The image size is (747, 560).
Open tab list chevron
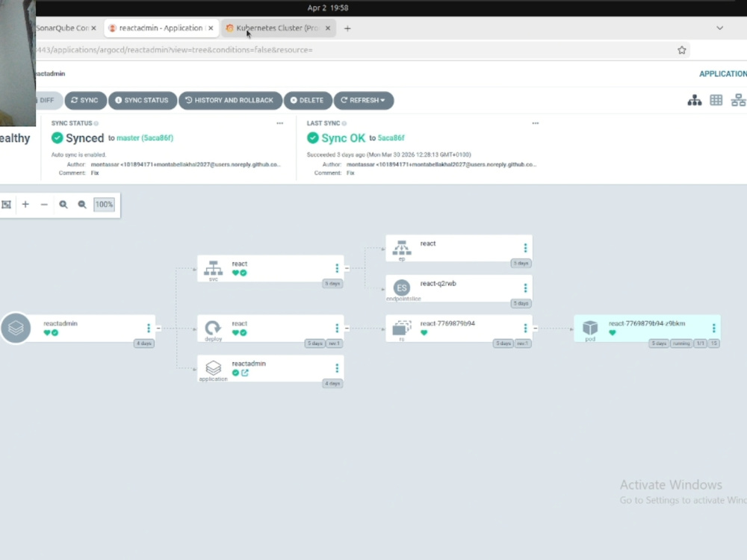(720, 28)
